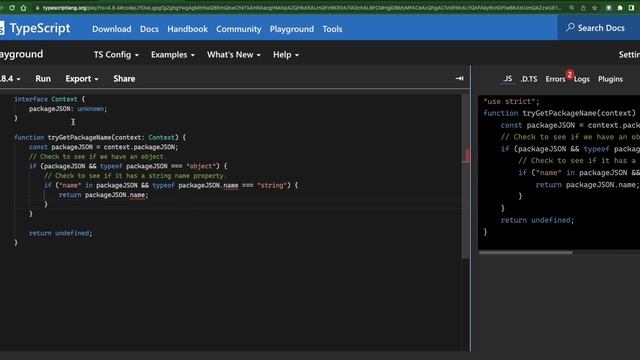Open the TypeScript version selector dropdown

click(x=10, y=79)
